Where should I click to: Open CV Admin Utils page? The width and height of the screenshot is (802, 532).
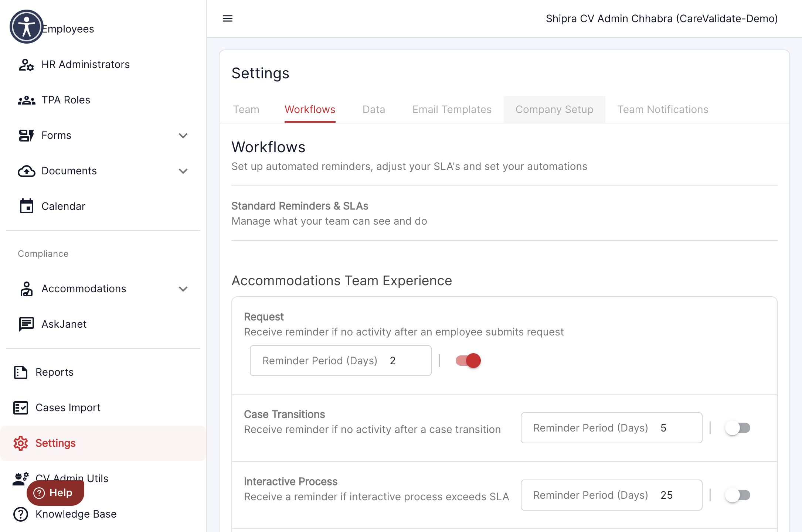pos(103,479)
